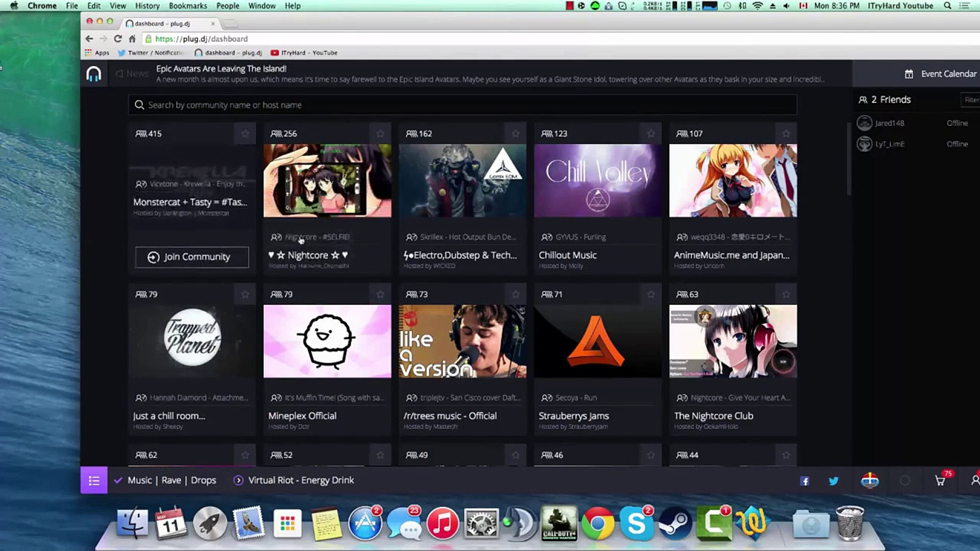
Task: Click the Chrome home button
Action: tap(132, 39)
